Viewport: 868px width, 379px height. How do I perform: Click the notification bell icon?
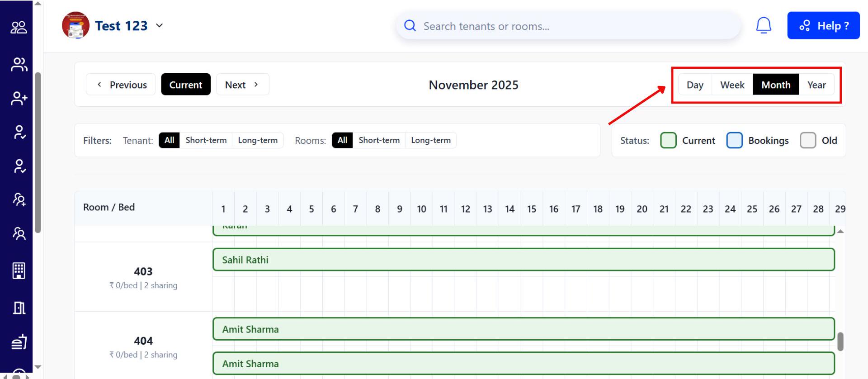(764, 25)
